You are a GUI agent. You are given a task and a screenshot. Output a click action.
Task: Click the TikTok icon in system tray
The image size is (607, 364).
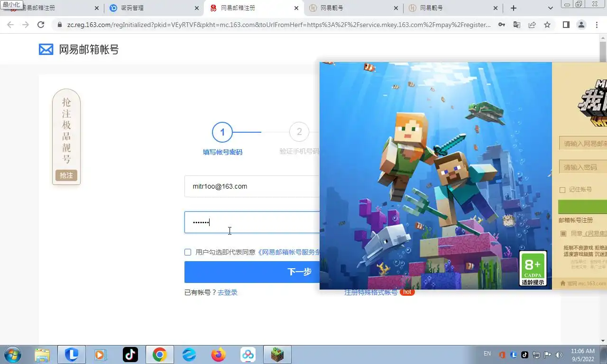pyautogui.click(x=525, y=355)
